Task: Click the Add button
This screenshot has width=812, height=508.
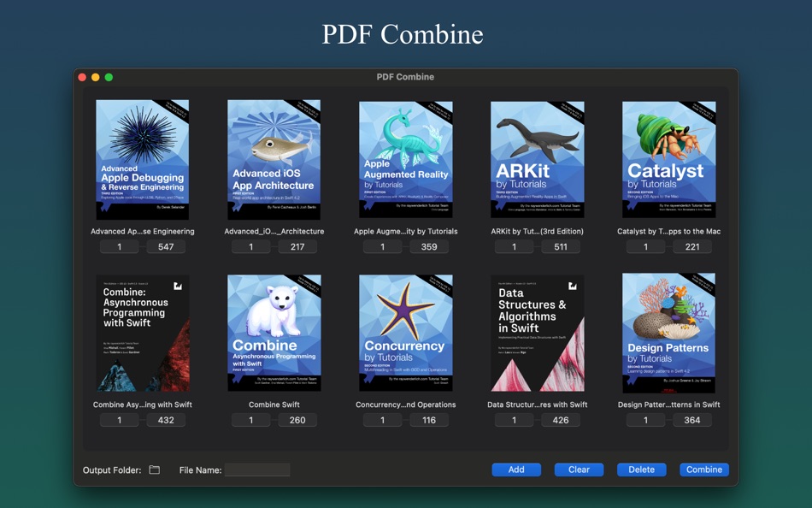Action: 516,470
